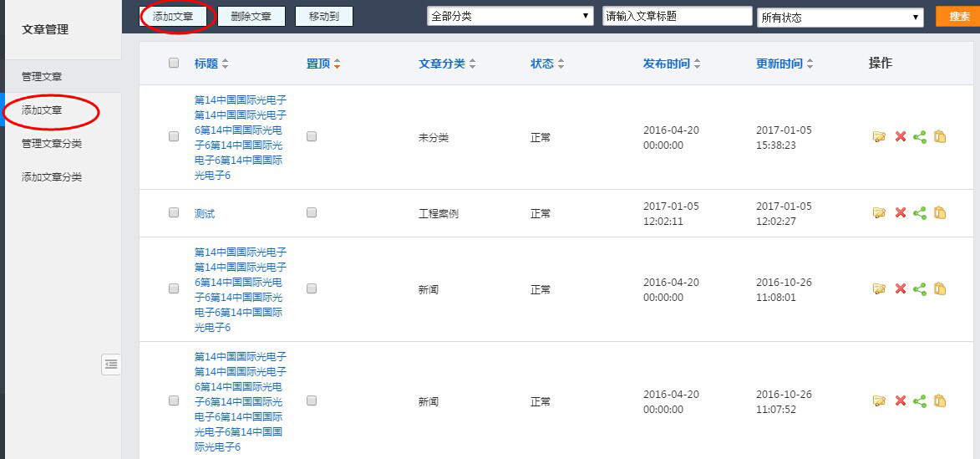Open the 全部分类 category dropdown
Image resolution: width=980 pixels, height=459 pixels.
point(510,16)
